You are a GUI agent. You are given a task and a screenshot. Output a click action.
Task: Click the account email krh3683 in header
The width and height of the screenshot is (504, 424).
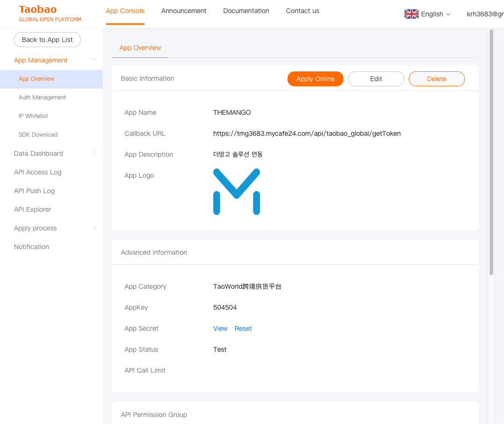(x=485, y=14)
